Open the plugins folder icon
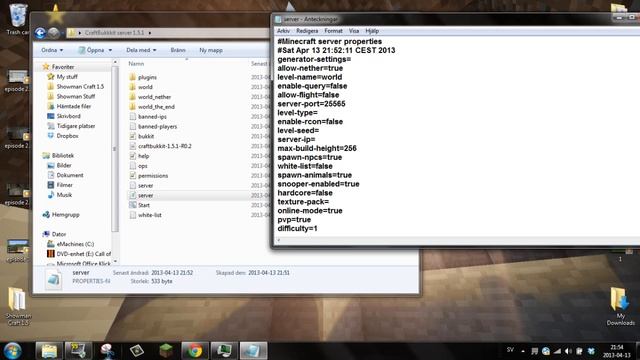640x360 pixels. tap(133, 77)
